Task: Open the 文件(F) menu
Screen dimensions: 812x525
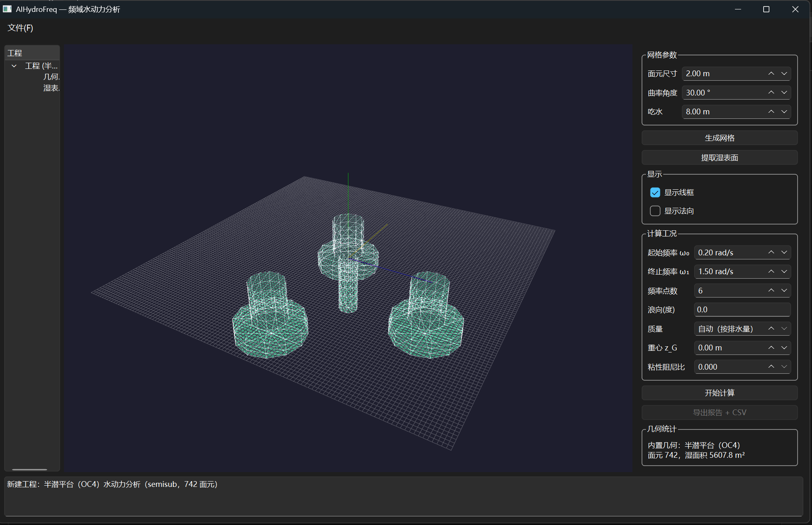Action: pyautogui.click(x=20, y=28)
